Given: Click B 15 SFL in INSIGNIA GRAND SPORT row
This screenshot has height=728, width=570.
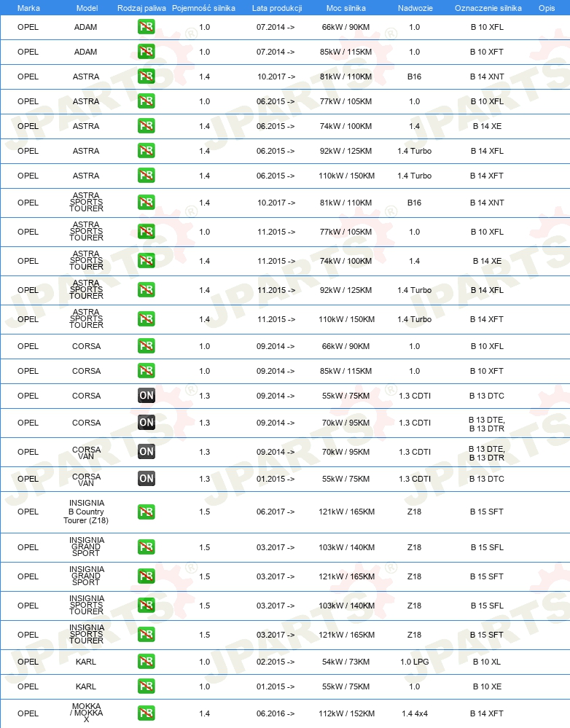Looking at the screenshot, I should (487, 547).
